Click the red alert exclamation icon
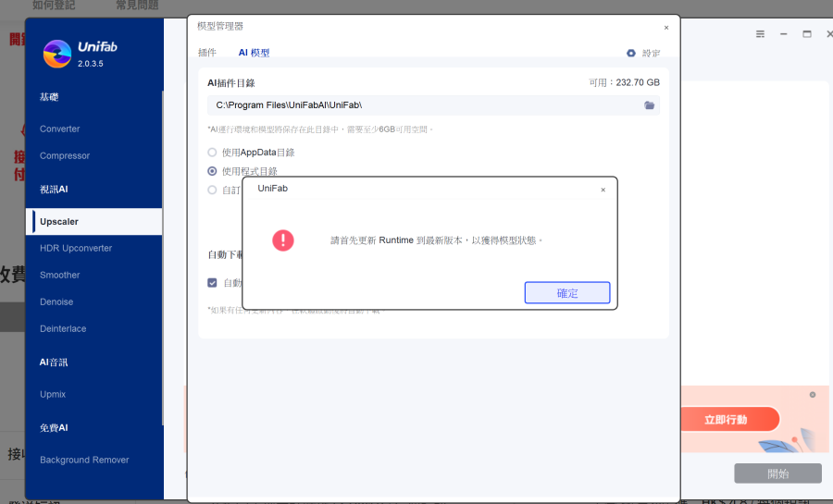The width and height of the screenshot is (833, 504). [283, 240]
